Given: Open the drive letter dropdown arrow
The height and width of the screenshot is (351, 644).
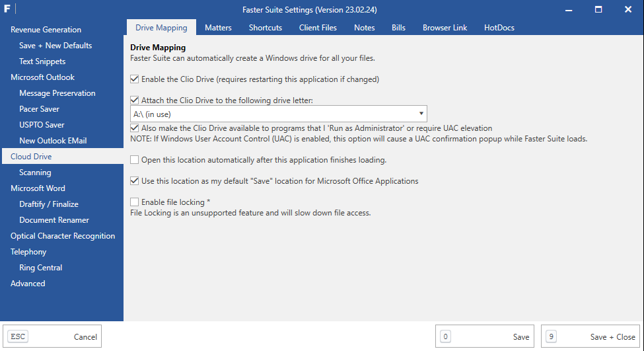Looking at the screenshot, I should pyautogui.click(x=421, y=114).
